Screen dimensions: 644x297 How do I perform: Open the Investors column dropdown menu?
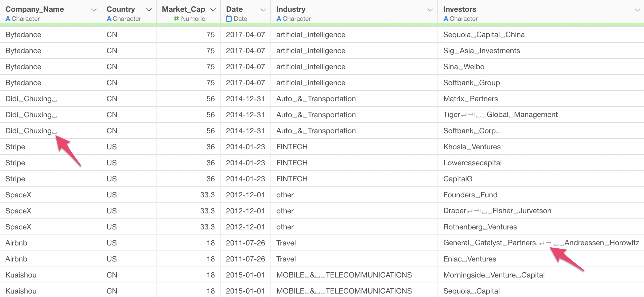coord(637,10)
